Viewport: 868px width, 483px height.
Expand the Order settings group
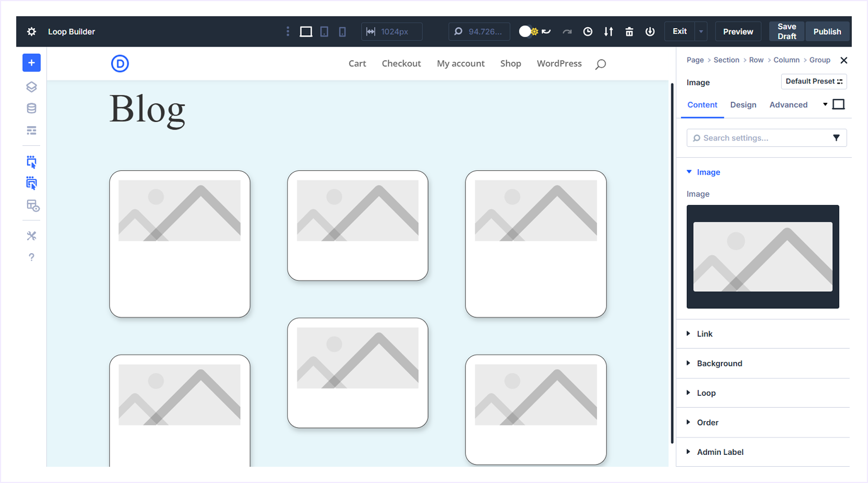pos(763,422)
